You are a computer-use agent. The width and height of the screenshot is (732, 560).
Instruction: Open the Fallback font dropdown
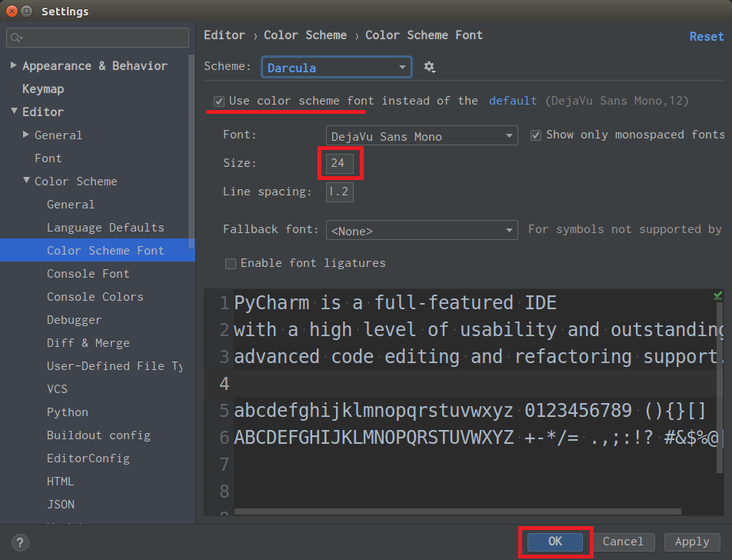(x=421, y=230)
